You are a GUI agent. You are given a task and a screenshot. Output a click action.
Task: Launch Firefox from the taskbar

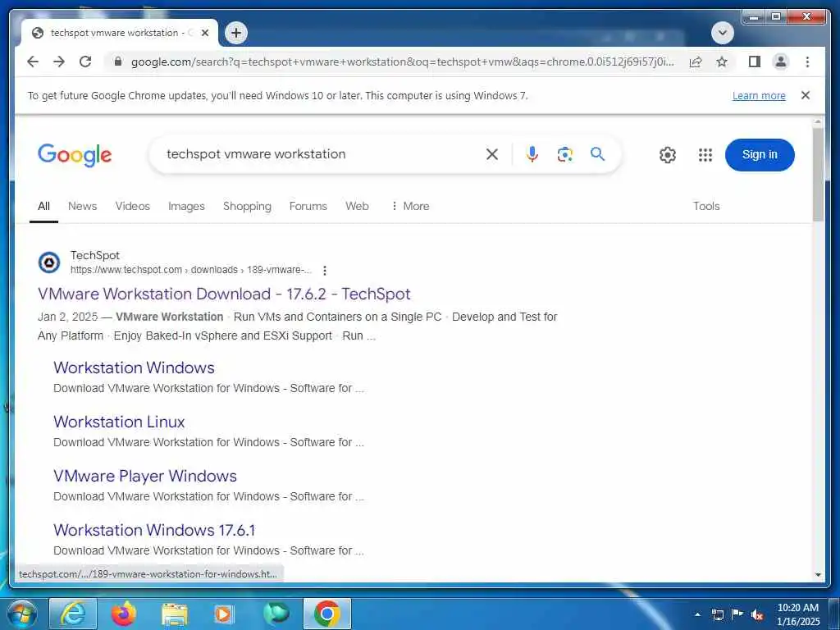click(124, 614)
